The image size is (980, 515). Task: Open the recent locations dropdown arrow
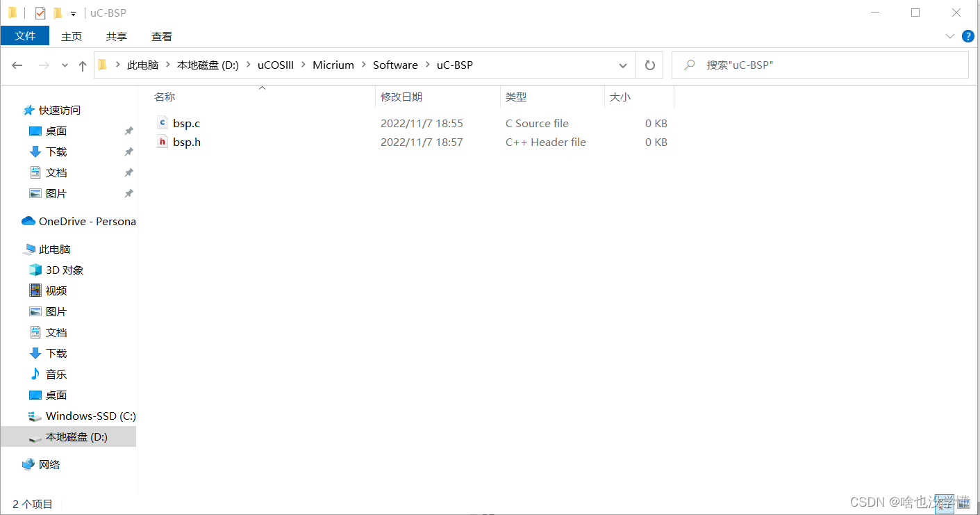click(x=65, y=65)
